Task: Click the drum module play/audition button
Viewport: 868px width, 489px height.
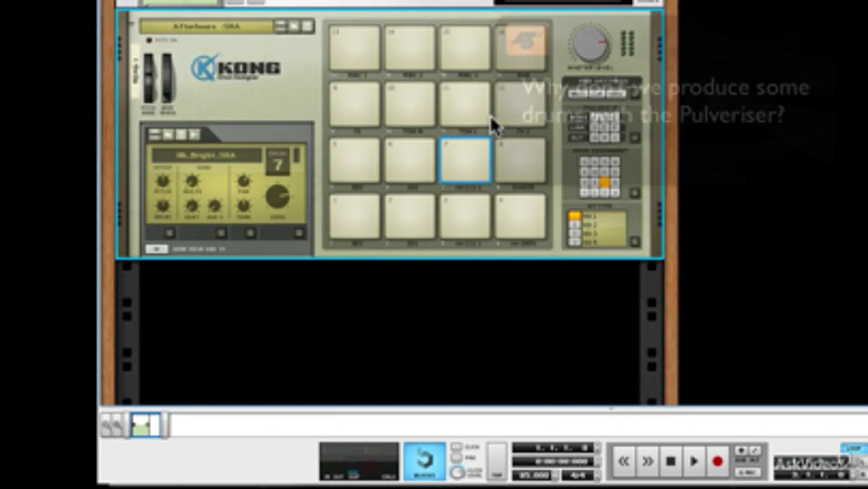Action: (194, 134)
